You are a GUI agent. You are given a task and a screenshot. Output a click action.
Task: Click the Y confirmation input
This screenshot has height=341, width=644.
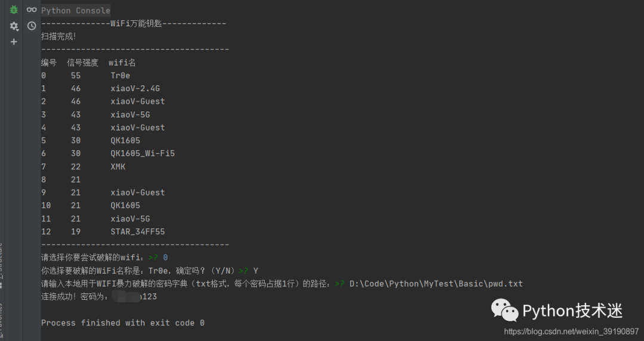pyautogui.click(x=255, y=271)
